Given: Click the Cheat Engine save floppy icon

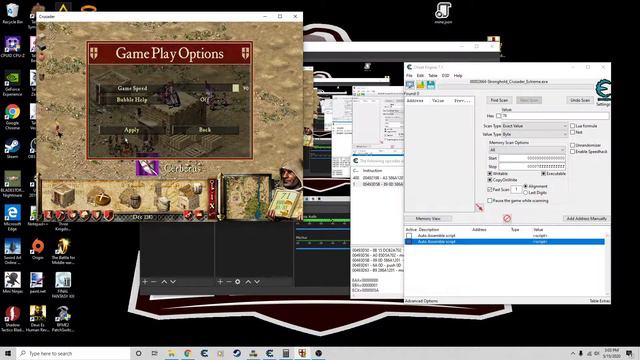Looking at the screenshot, I should click(x=431, y=84).
